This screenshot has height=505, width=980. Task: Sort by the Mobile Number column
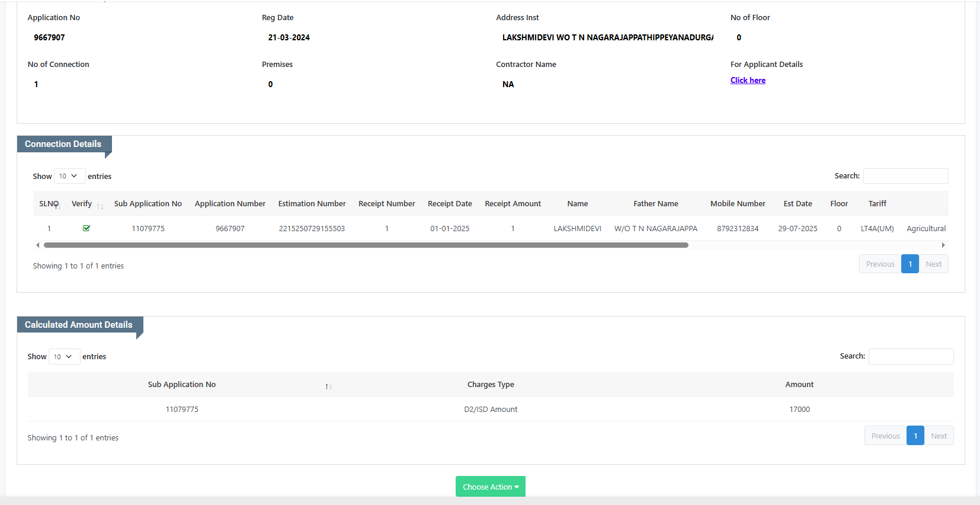point(738,203)
